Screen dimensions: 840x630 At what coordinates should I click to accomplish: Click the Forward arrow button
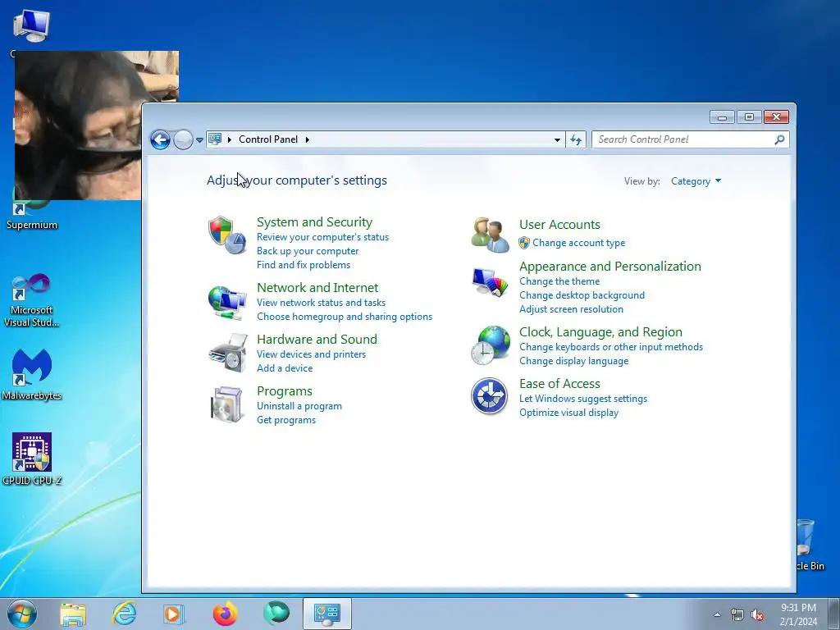183,139
